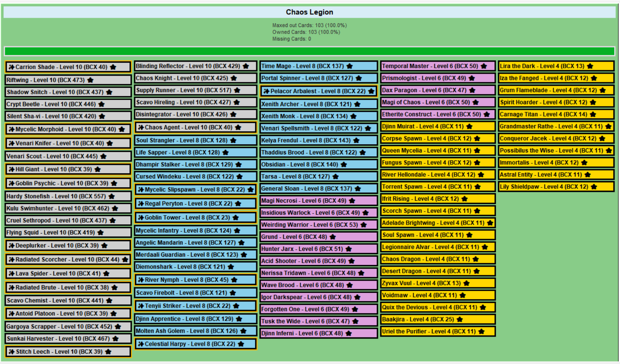Open the Chaos Dragon card entry

click(438, 259)
